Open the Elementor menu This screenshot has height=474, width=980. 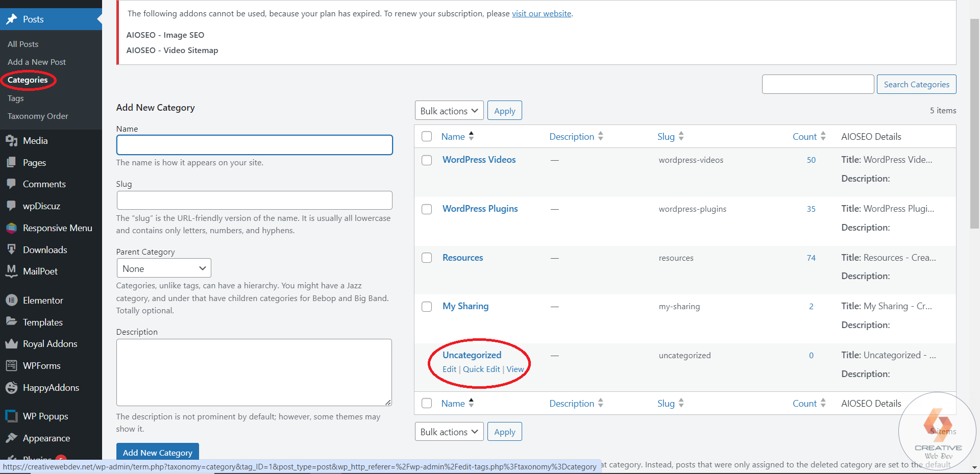tap(43, 301)
